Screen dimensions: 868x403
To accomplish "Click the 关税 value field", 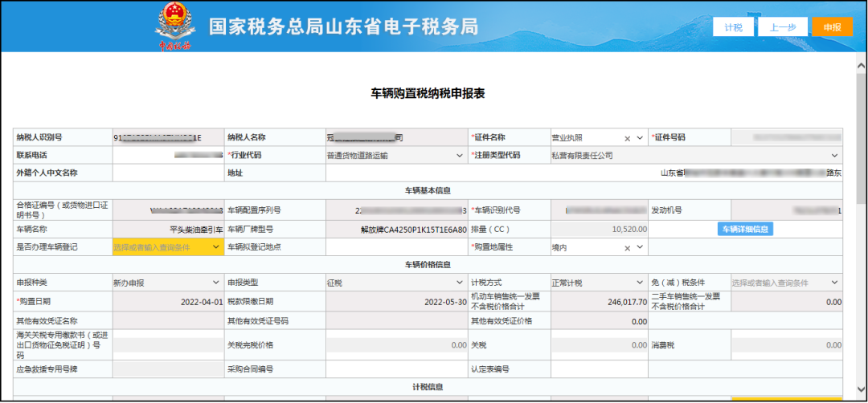I will click(x=599, y=345).
